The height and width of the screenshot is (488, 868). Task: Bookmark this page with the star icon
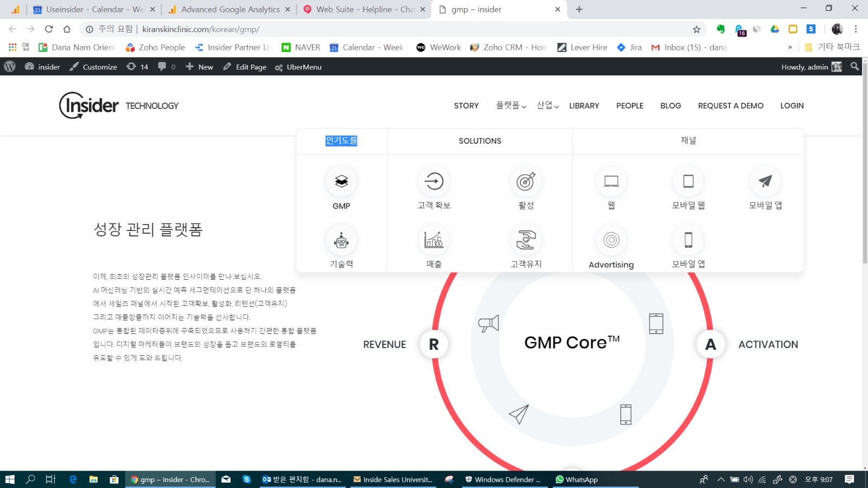697,29
